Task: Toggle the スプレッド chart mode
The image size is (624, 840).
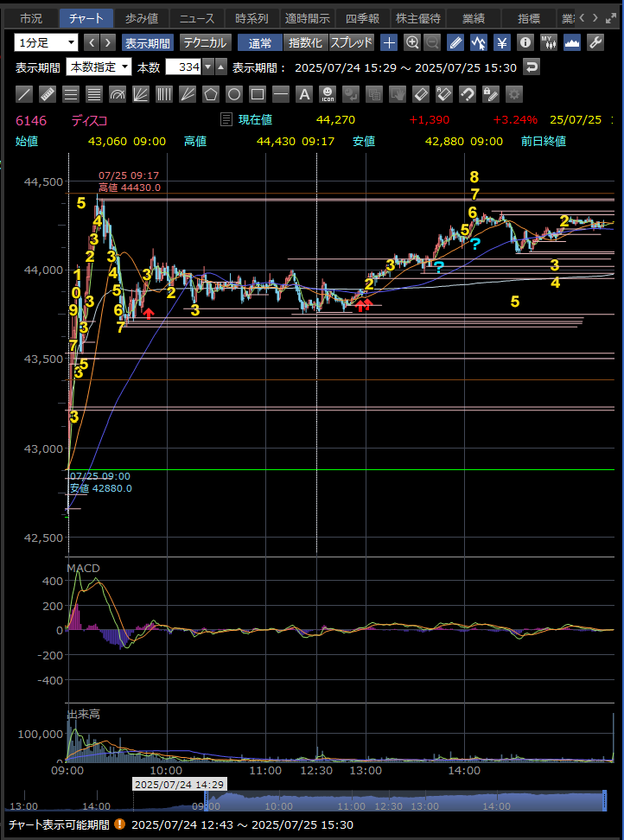Action: [x=351, y=43]
